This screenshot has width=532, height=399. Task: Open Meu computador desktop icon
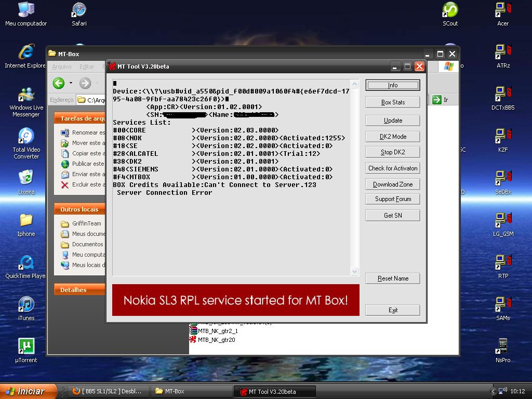tap(26, 14)
